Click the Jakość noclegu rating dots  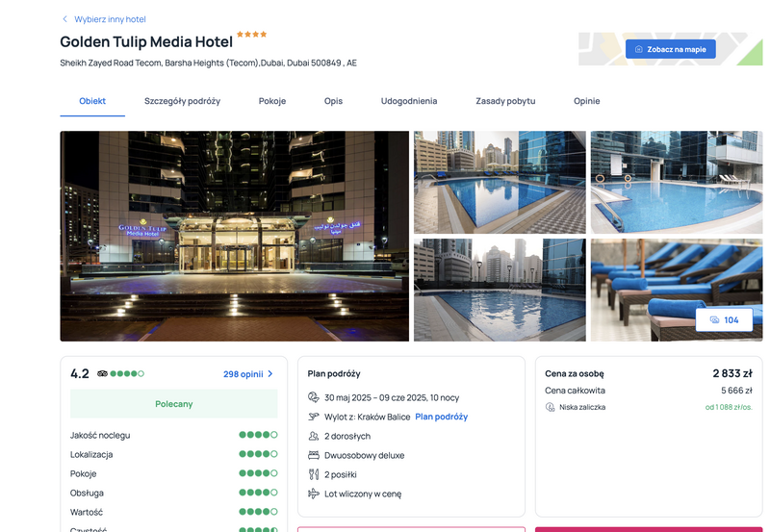pos(258,435)
